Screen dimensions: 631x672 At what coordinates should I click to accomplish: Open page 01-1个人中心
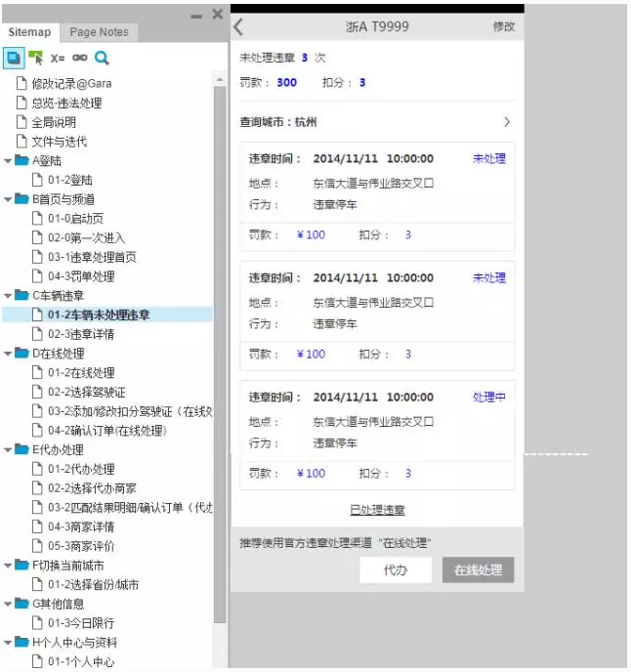tap(81, 661)
